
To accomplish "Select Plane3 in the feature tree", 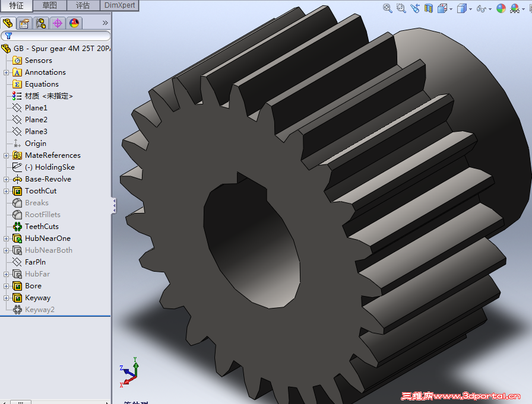I will (x=30, y=132).
